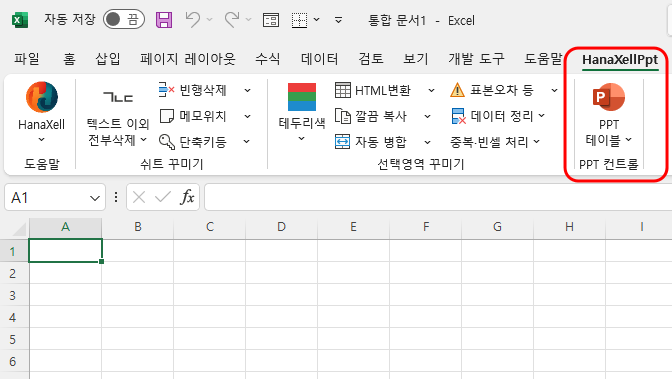Select column F header
This screenshot has height=379, width=672.
pos(426,227)
